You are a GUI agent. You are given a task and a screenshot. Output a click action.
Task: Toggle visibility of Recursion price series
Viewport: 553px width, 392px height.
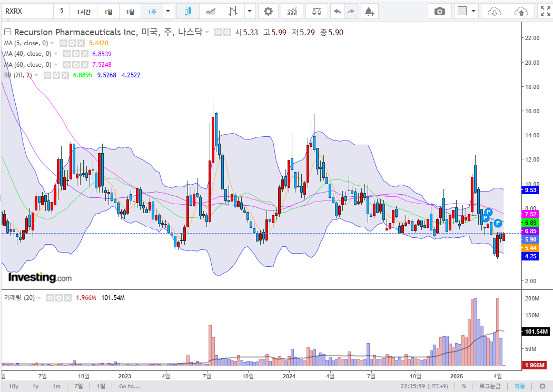[218, 33]
